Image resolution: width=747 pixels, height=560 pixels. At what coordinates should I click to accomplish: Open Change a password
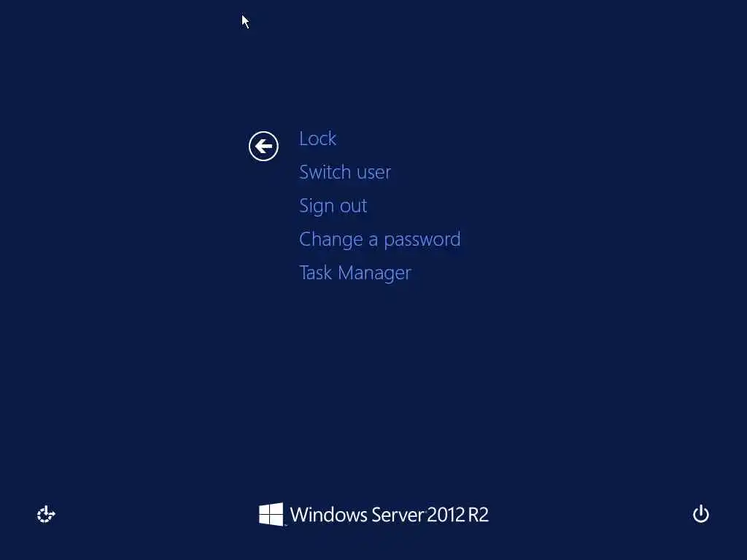tap(379, 239)
